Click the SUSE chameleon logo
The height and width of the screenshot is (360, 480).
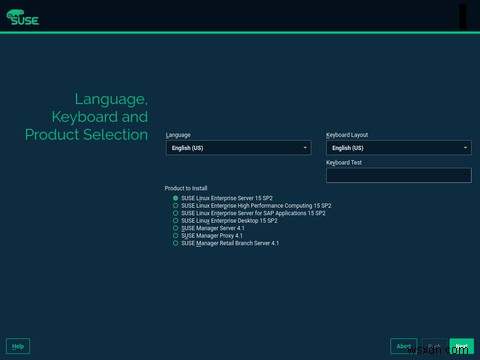point(23,17)
